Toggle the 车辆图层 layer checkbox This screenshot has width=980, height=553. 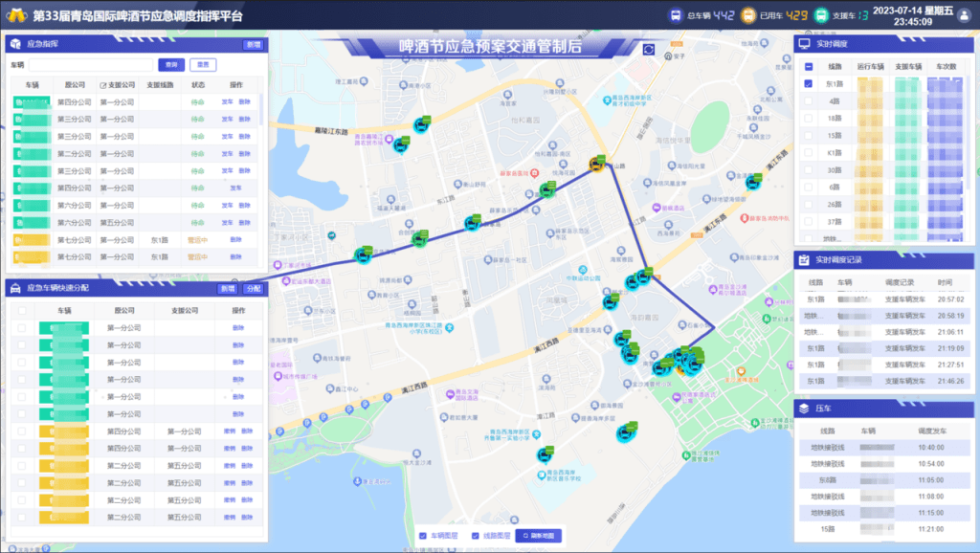(x=423, y=536)
